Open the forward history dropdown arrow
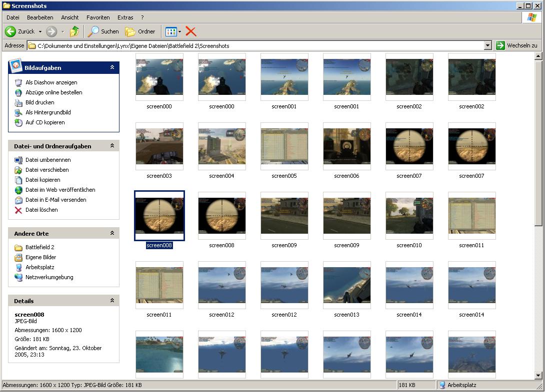This screenshot has height=392, width=545. [63, 31]
